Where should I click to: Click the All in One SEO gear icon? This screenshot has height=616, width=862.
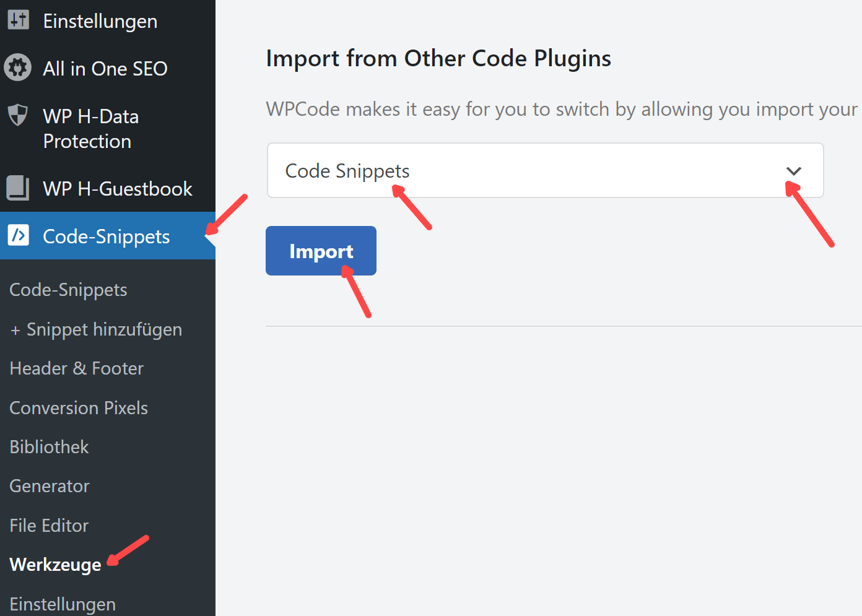click(18, 68)
